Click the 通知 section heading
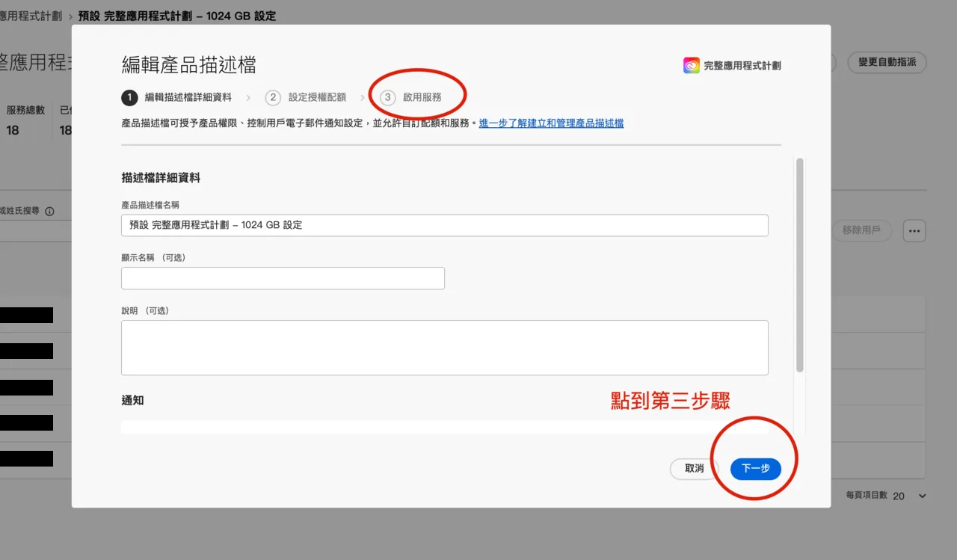This screenshot has height=560, width=957. pos(132,401)
